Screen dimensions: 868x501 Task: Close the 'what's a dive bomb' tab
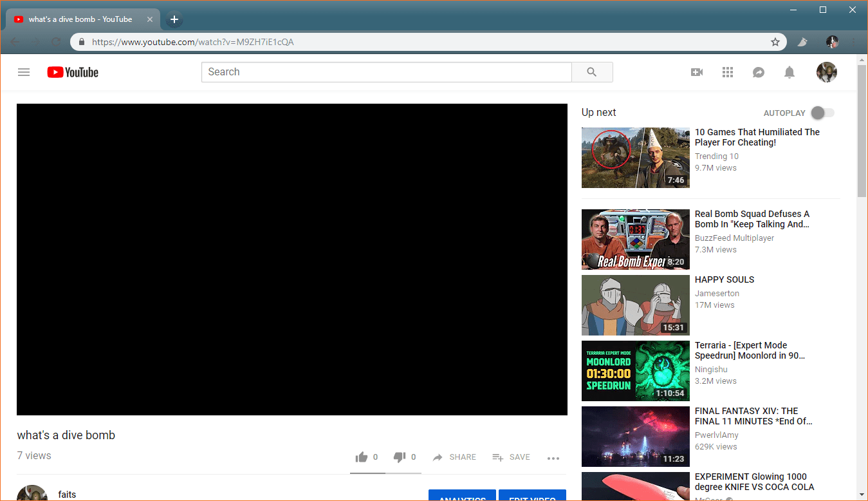150,19
